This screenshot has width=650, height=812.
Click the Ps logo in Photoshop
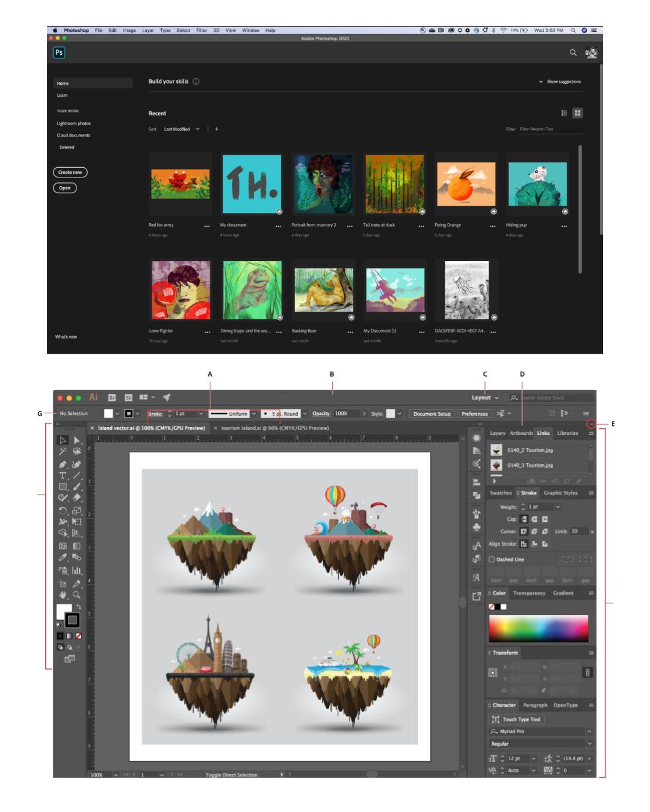pyautogui.click(x=59, y=52)
